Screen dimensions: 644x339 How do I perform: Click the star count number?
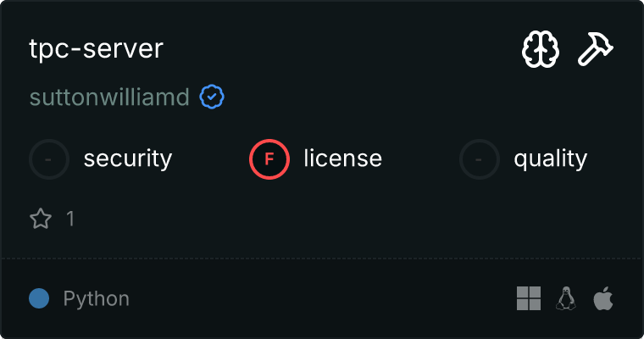tap(70, 220)
